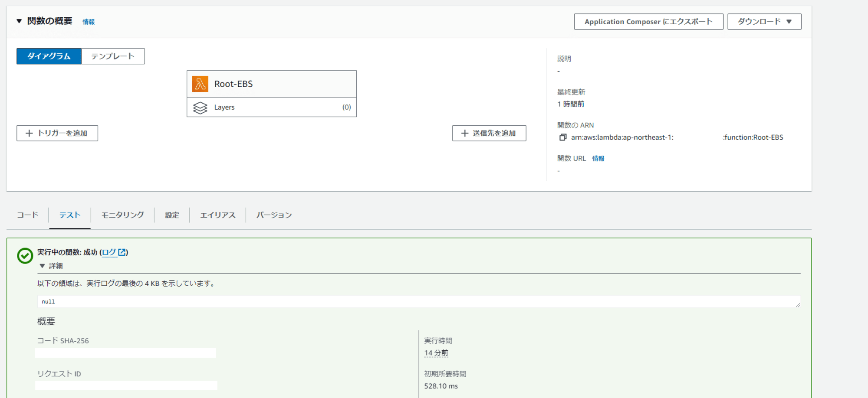Open the 情報 link next to 関数 URL
This screenshot has height=398, width=868.
(598, 159)
